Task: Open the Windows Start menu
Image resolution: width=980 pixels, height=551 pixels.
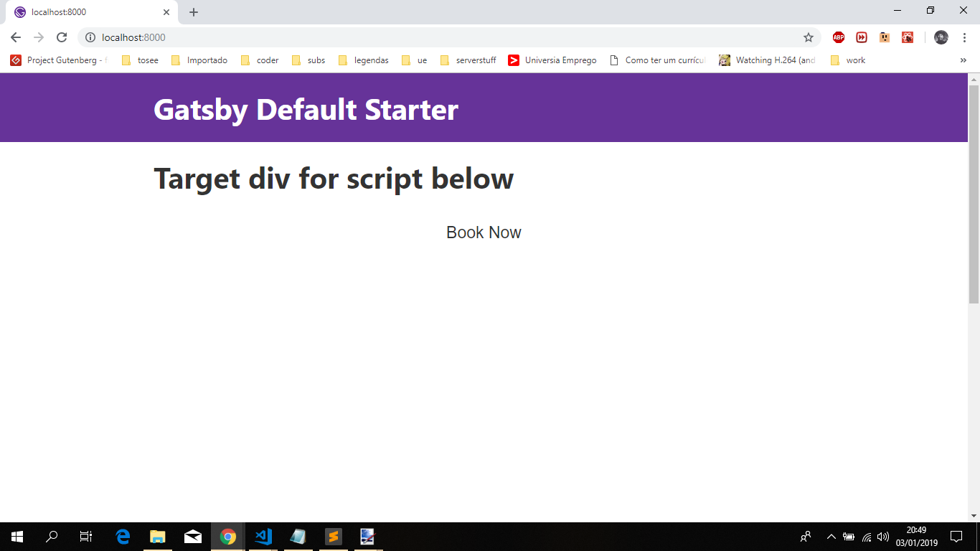Action: (x=17, y=537)
